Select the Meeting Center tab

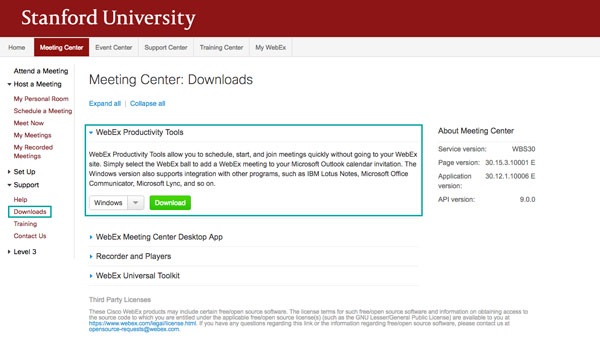[62, 47]
